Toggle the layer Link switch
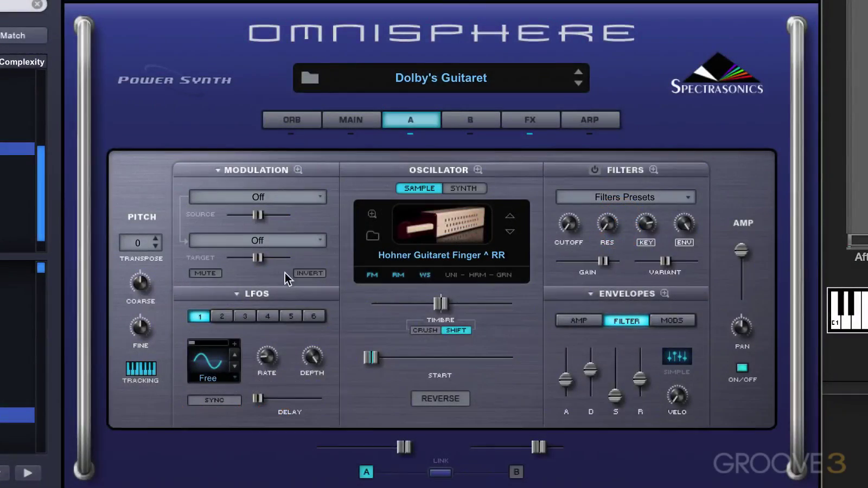The height and width of the screenshot is (488, 868). coord(441,472)
